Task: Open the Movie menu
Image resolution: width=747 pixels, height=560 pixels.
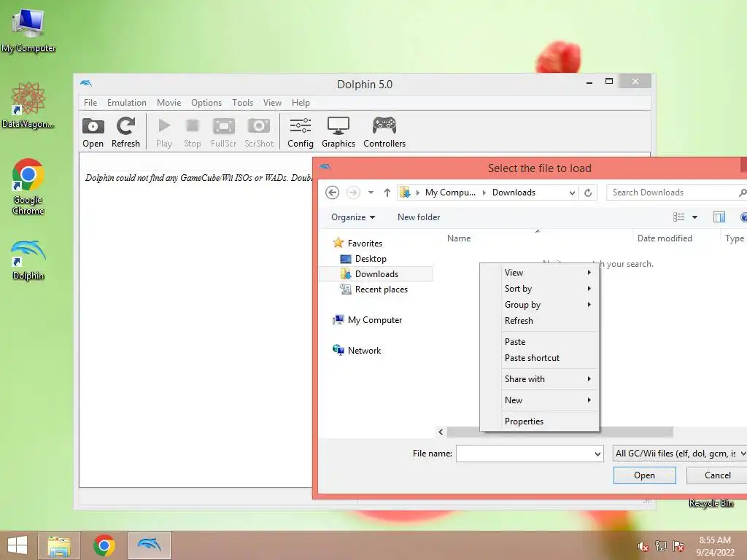Action: (169, 102)
